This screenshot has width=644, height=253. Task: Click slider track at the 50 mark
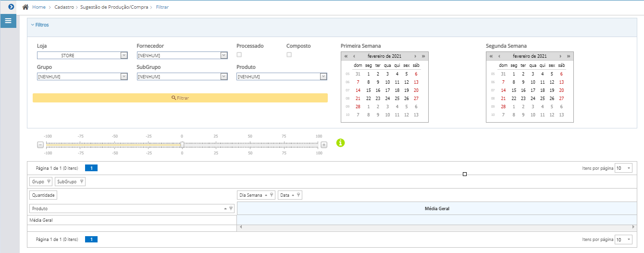(x=250, y=144)
